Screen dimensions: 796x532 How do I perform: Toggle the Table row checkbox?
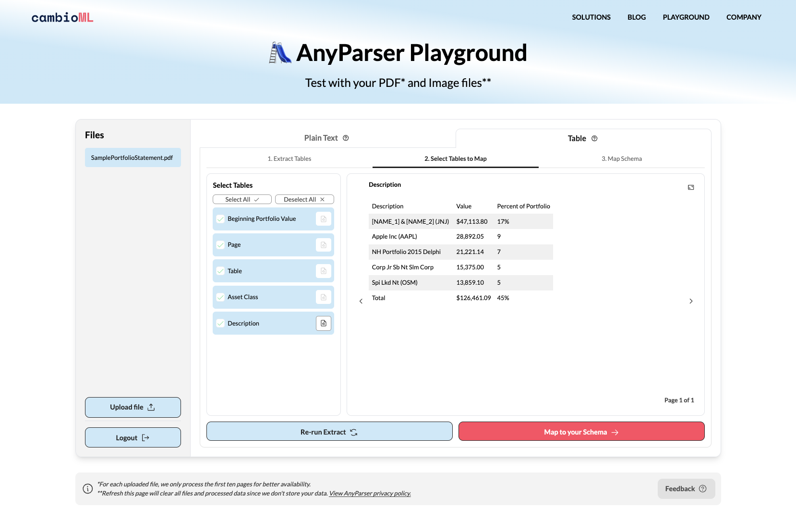[x=220, y=271]
